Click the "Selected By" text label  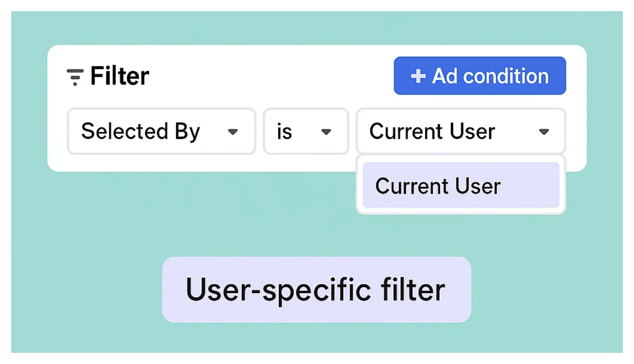click(140, 131)
